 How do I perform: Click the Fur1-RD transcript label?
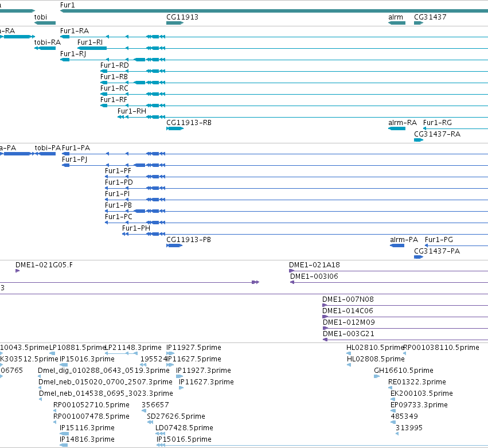(115, 65)
